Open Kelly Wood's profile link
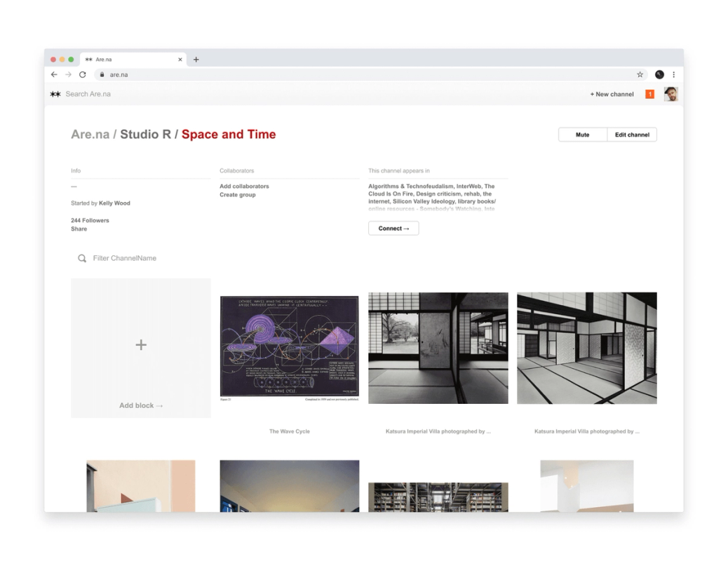Screen dimensions: 728x561 115,203
